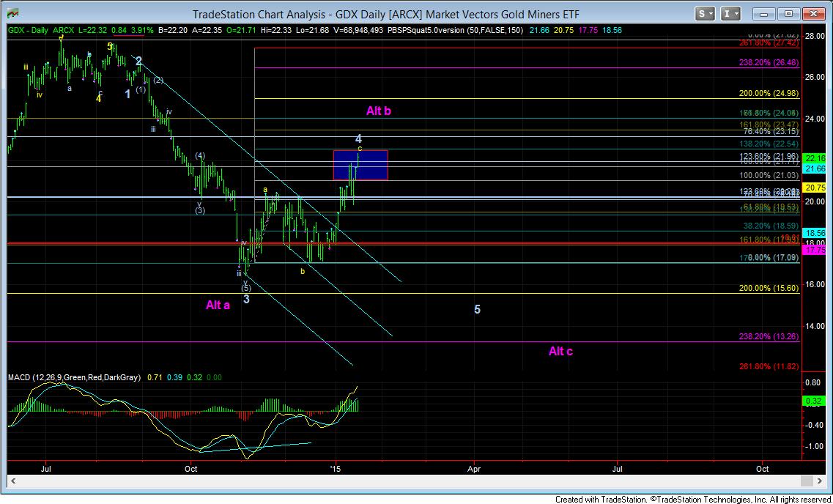Click the 14.00 price axis label
833x504 pixels.
click(x=815, y=326)
